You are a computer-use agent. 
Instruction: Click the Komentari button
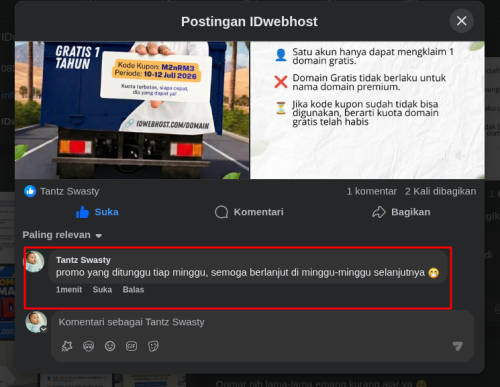(x=249, y=212)
